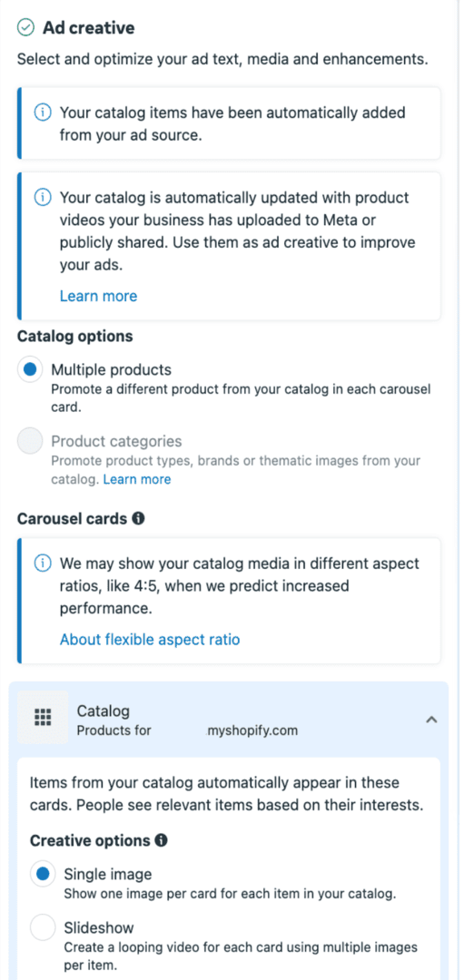Click the green checkmark beside Ad creative
Viewport: 464px width, 980px height.
coord(25,27)
